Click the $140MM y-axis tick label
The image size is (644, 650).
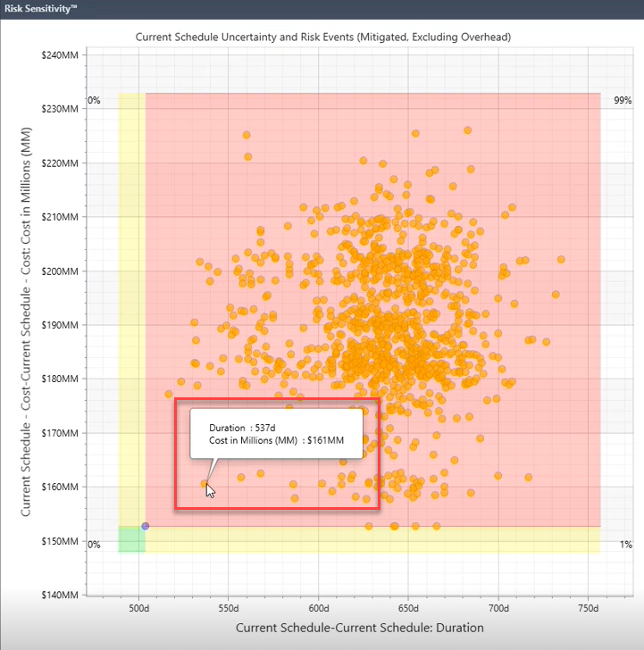coord(59,595)
